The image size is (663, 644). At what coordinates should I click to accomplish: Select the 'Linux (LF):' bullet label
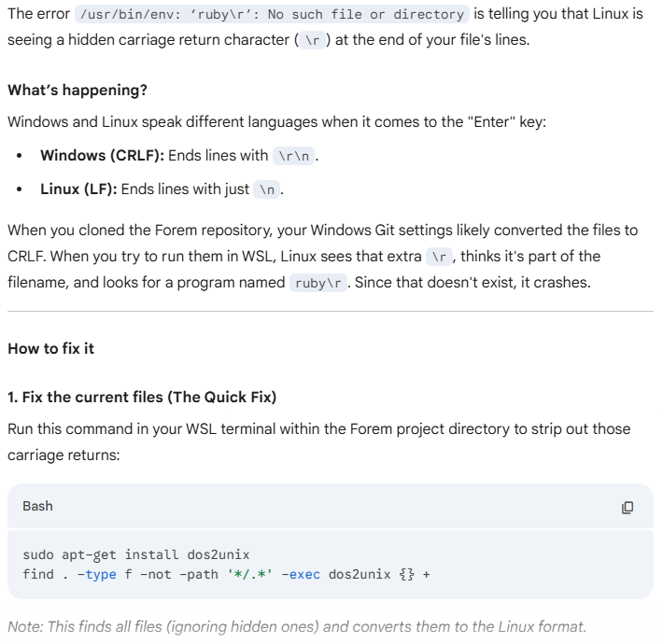pyautogui.click(x=78, y=189)
